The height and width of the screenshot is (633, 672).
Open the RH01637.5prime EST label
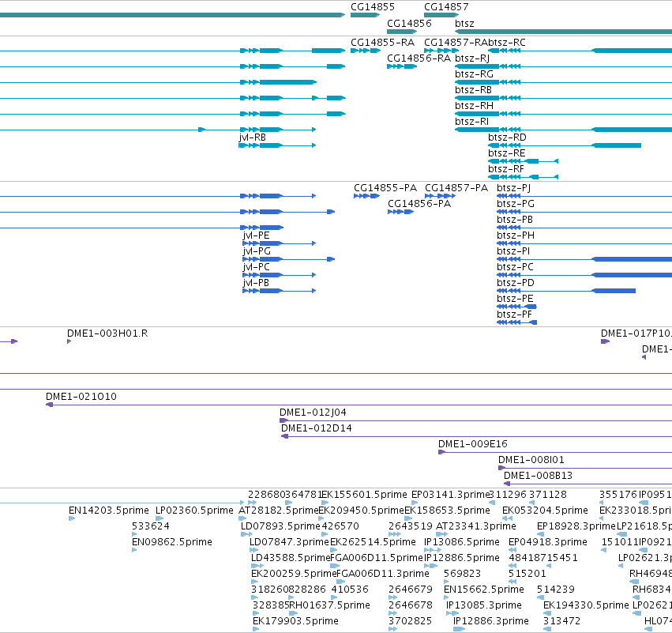(x=329, y=605)
